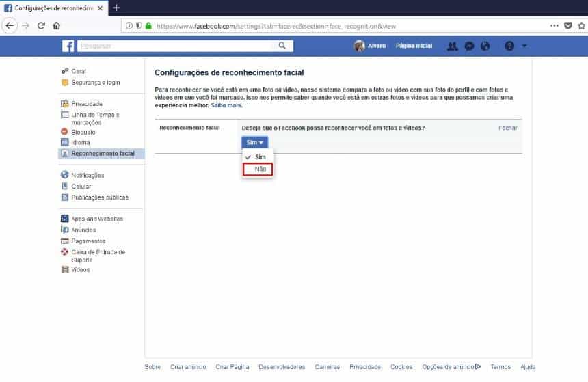Click the Pocket save icon
This screenshot has height=382, width=588.
568,25
